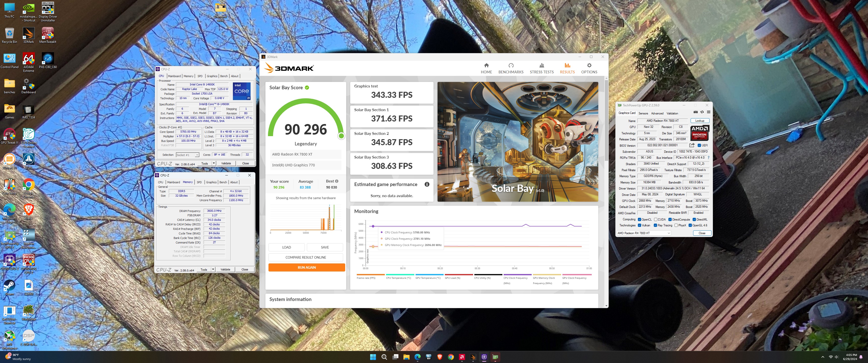Viewport: 868px width, 363px height.
Task: Click Bus Interface question mark in GPU-Z
Action: [708, 158]
